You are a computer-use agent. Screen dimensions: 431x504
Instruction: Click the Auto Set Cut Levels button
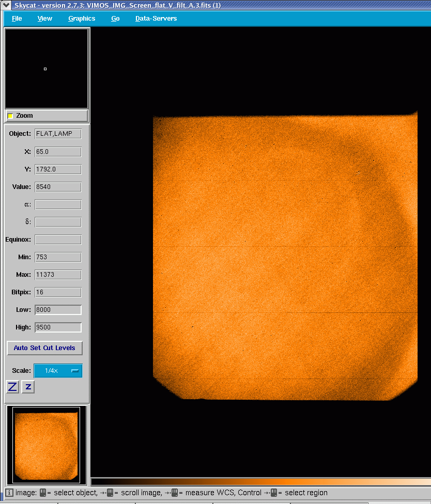tap(45, 348)
